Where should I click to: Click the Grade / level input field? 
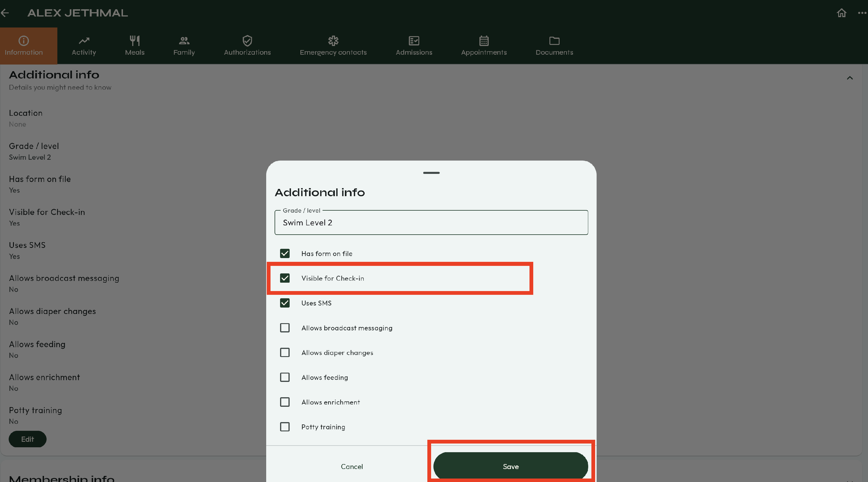(x=431, y=223)
